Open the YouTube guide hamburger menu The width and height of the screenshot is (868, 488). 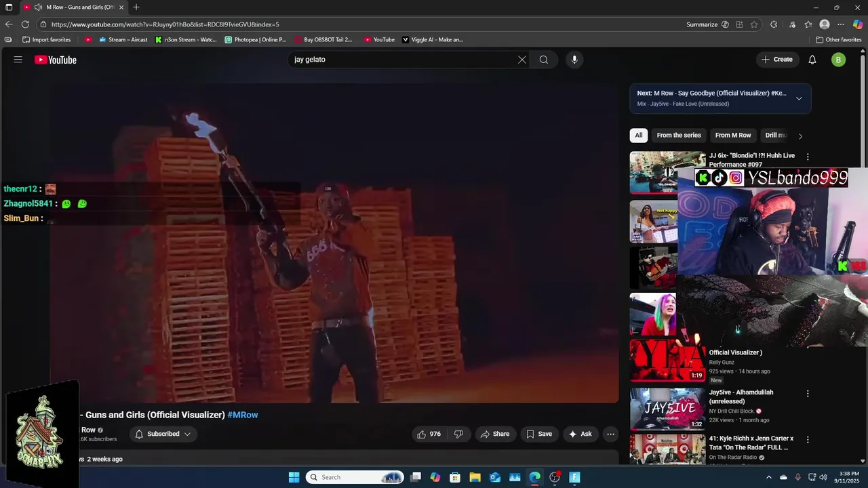(x=18, y=60)
